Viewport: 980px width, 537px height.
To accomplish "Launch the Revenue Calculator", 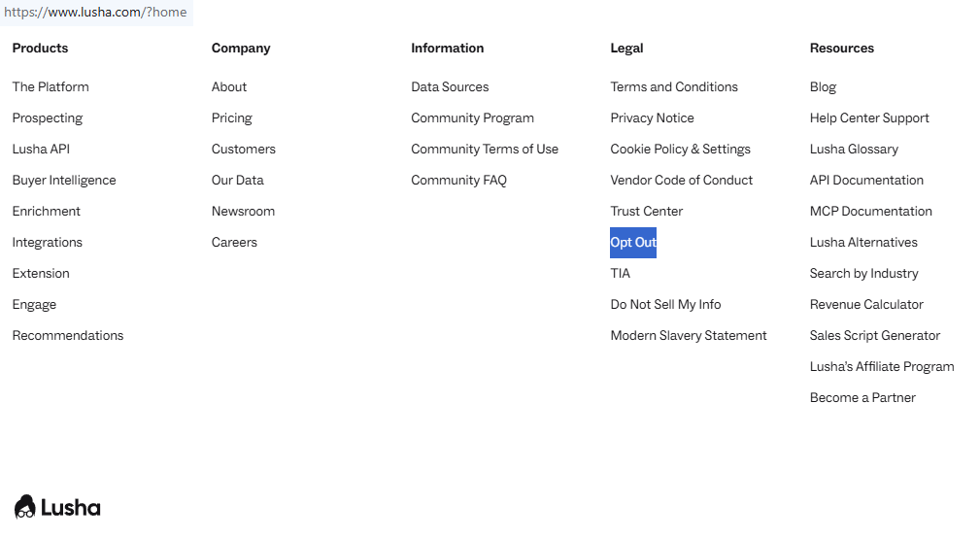I will [x=866, y=305].
